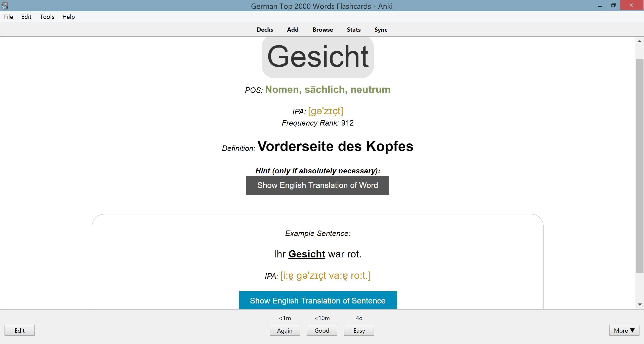Screen dimensions: 644x344
Task: Open the Edit menu
Action: pos(26,17)
